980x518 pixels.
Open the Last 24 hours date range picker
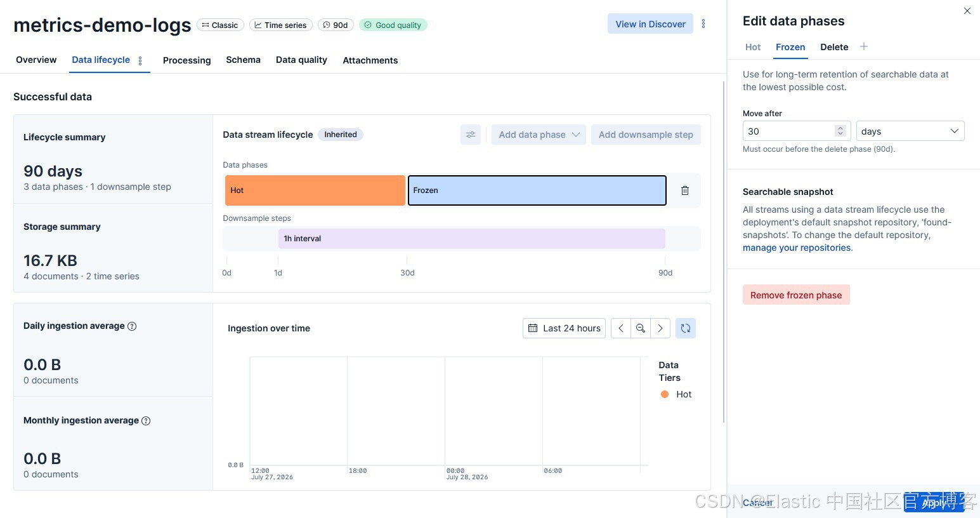pos(564,328)
